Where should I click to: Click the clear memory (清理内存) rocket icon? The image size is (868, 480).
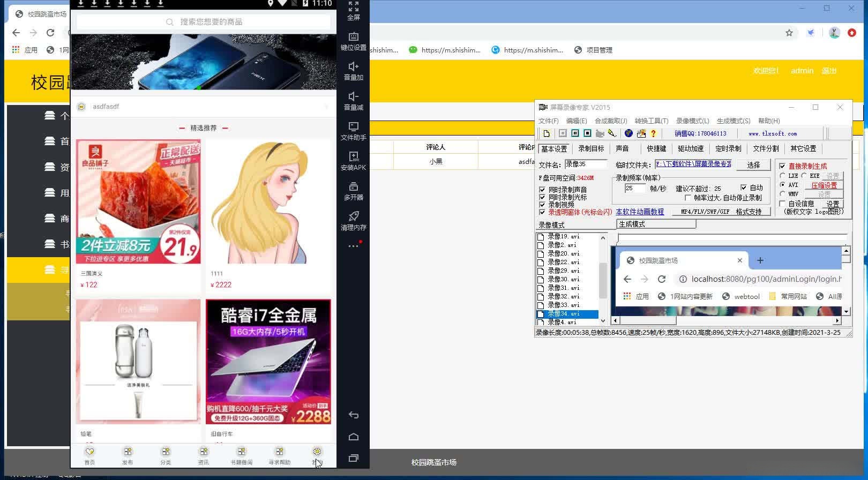tap(354, 216)
